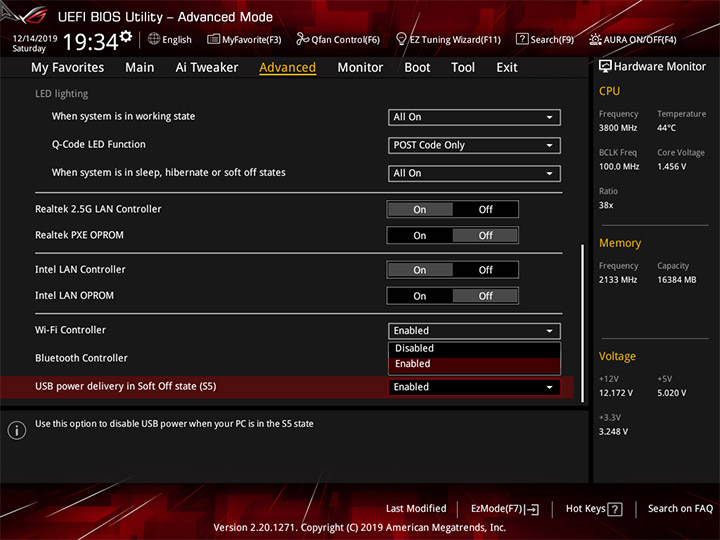Switch Intel LAN Controller to On
Viewport: 720px width, 540px height.
[x=420, y=270]
